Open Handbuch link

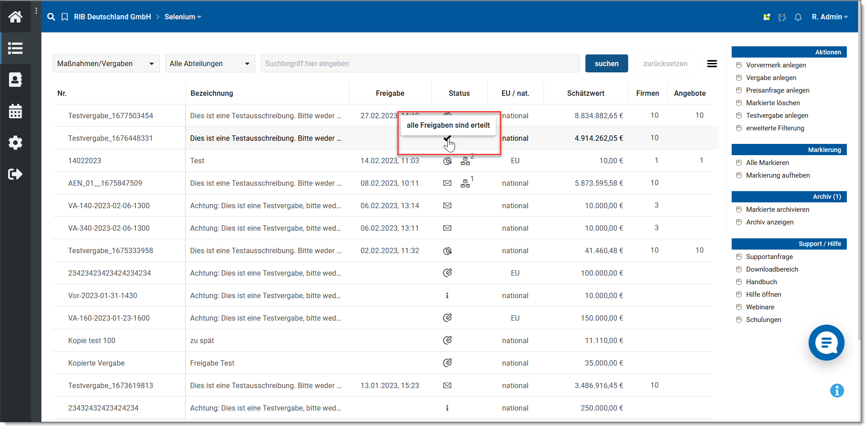pyautogui.click(x=761, y=282)
